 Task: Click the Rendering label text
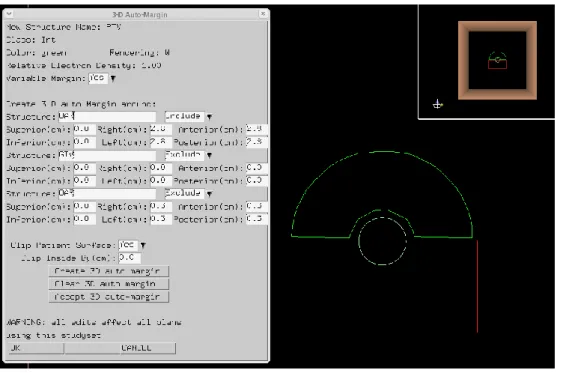[x=140, y=53]
